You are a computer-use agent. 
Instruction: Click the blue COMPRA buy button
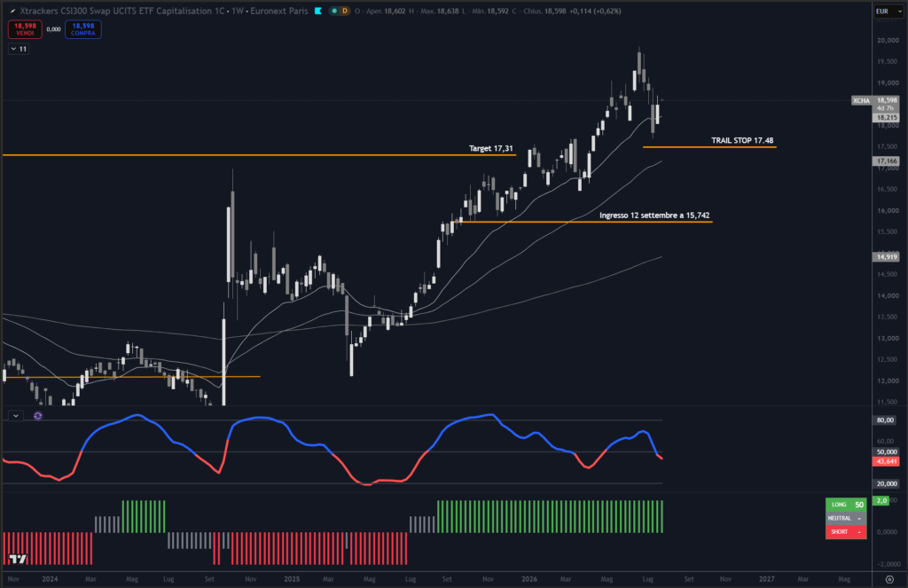click(x=83, y=29)
